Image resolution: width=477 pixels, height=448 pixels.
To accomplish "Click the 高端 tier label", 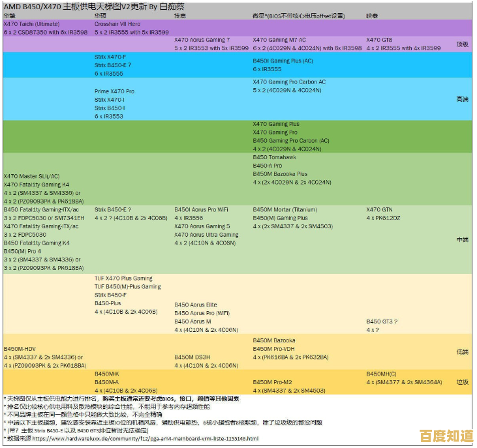I will tap(462, 99).
